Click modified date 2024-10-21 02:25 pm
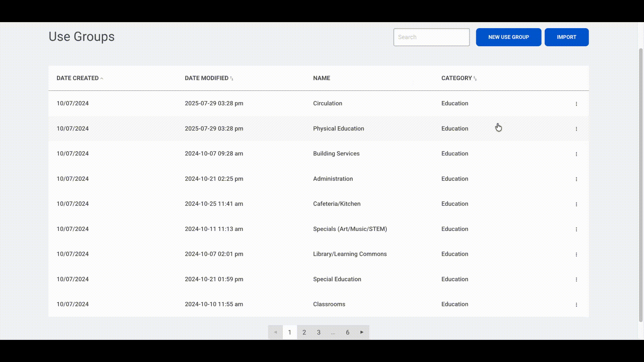Viewport: 644px width, 362px height. tap(214, 179)
